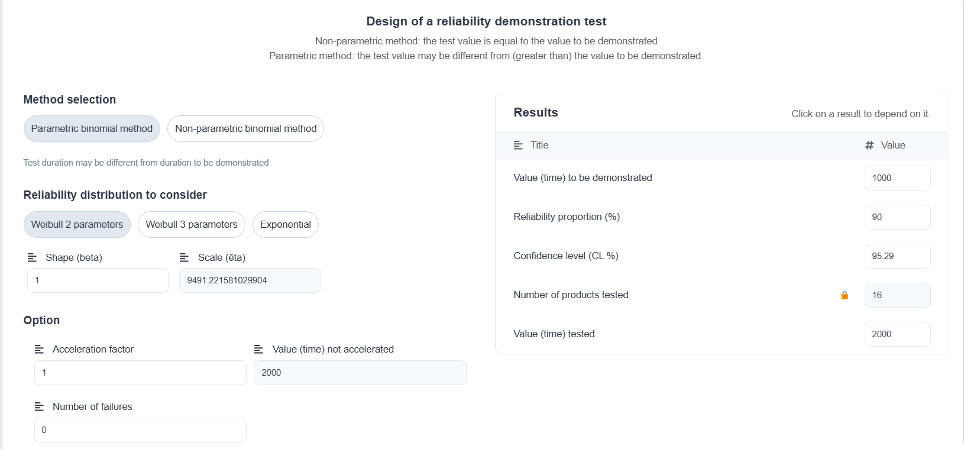This screenshot has height=450, width=964.
Task: Click the Value (time) to be demonstrated result row
Action: click(x=722, y=178)
